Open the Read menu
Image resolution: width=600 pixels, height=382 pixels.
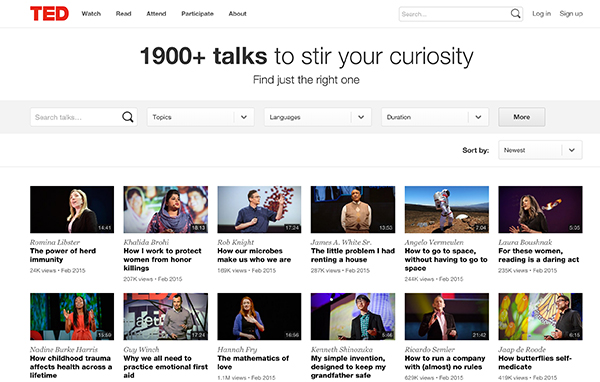(124, 14)
